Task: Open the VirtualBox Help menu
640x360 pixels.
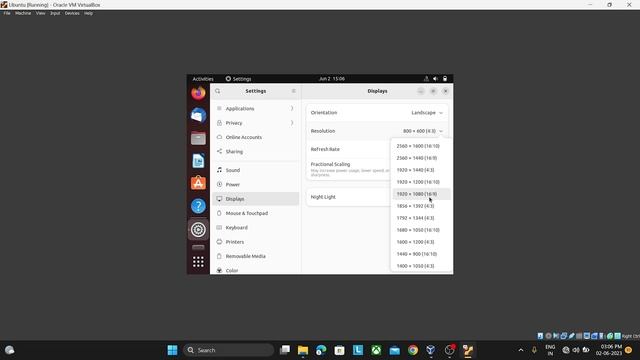Action: [x=88, y=13]
